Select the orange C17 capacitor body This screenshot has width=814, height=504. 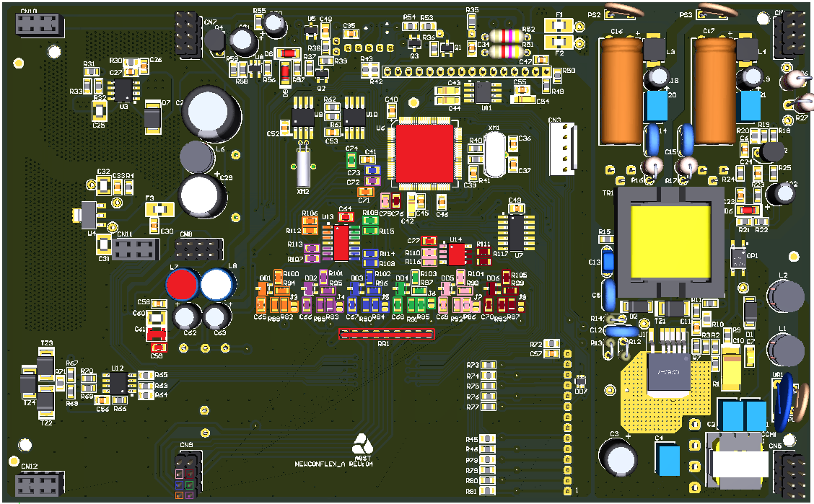click(x=714, y=90)
